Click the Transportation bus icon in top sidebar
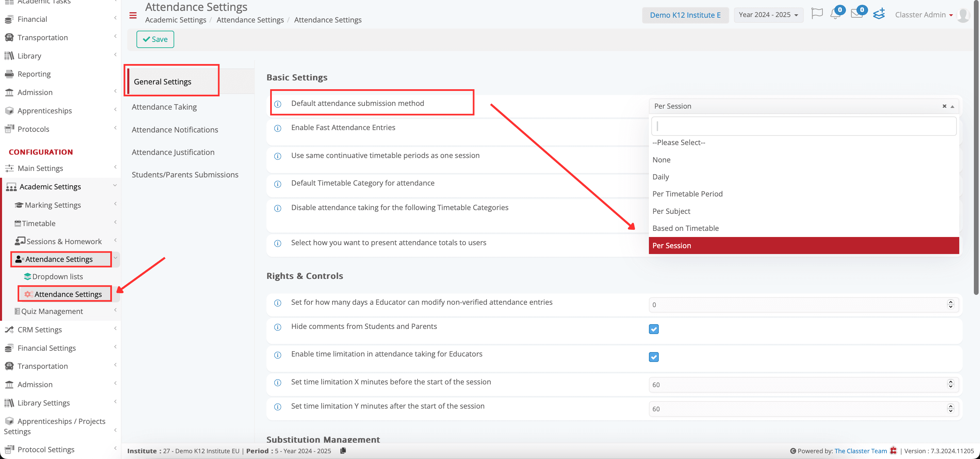 pyautogui.click(x=9, y=37)
